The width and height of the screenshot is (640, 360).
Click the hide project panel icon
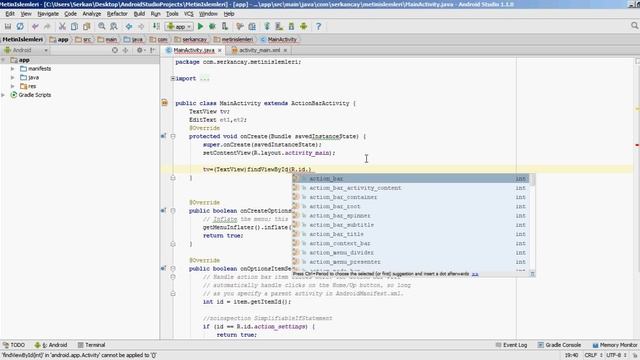(153, 50)
